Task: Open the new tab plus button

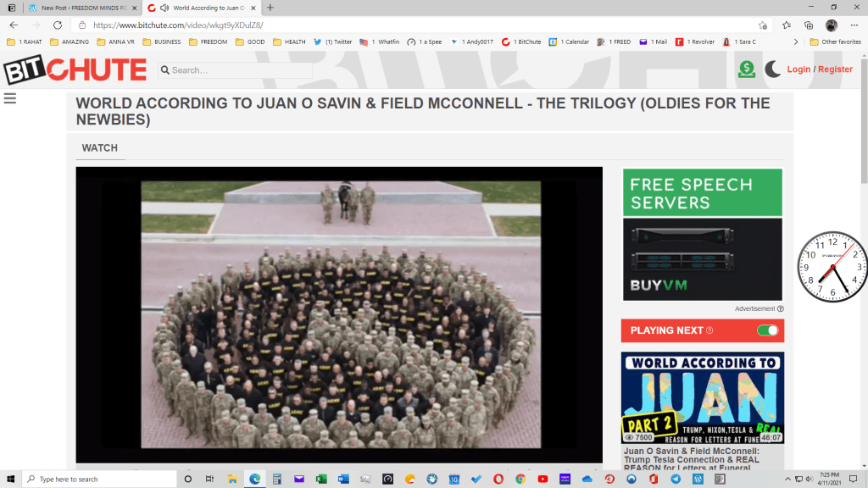Action: coord(270,8)
